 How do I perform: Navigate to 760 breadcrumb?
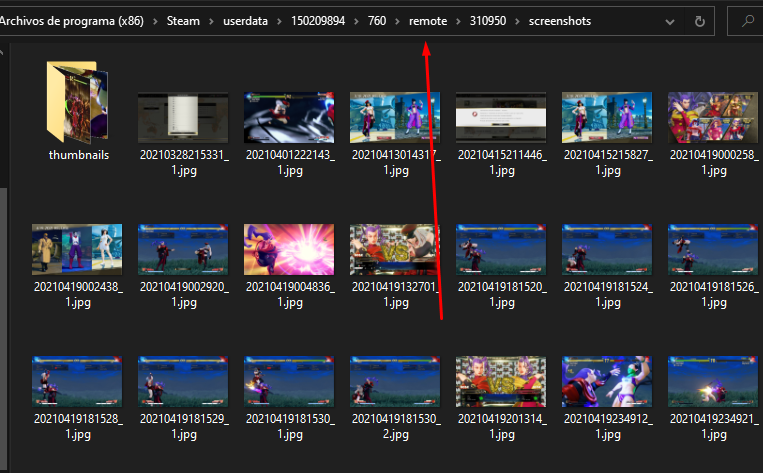pyautogui.click(x=377, y=21)
